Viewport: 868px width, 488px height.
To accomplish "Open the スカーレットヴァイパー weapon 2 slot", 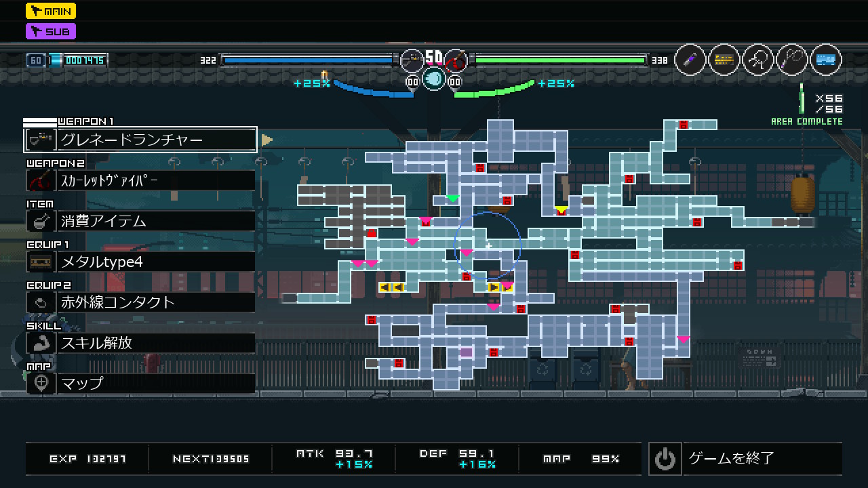I will pos(156,180).
